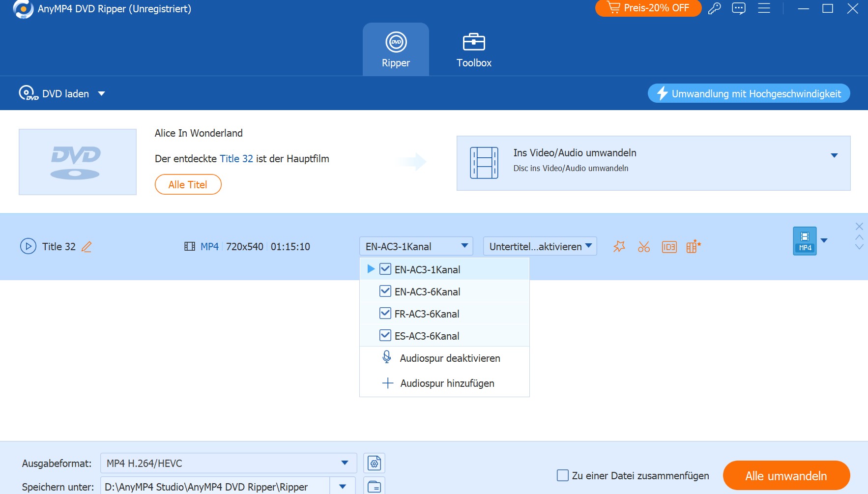This screenshot has height=494, width=868.
Task: Select EN-AC3-6Kanal label in the list
Action: 428,292
